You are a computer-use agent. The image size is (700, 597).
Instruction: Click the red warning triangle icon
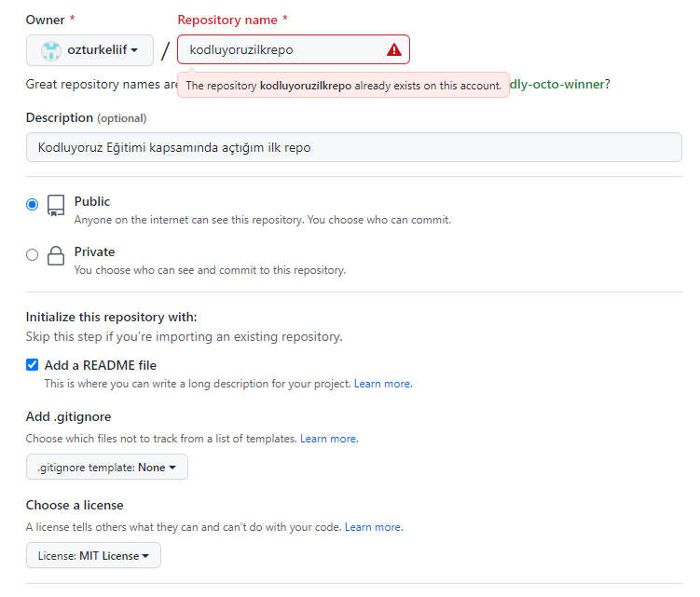pyautogui.click(x=393, y=49)
